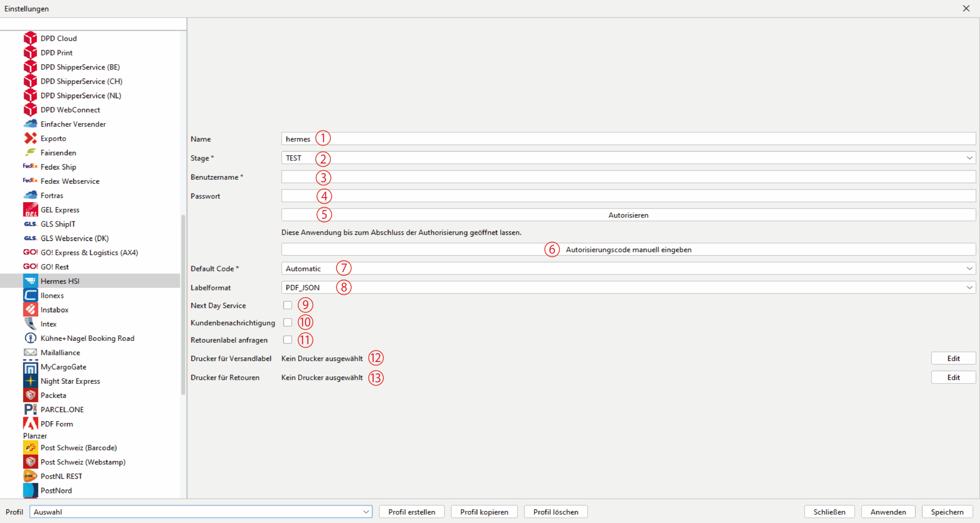
Task: Select the DPD Cloud carrier icon
Action: (x=30, y=38)
